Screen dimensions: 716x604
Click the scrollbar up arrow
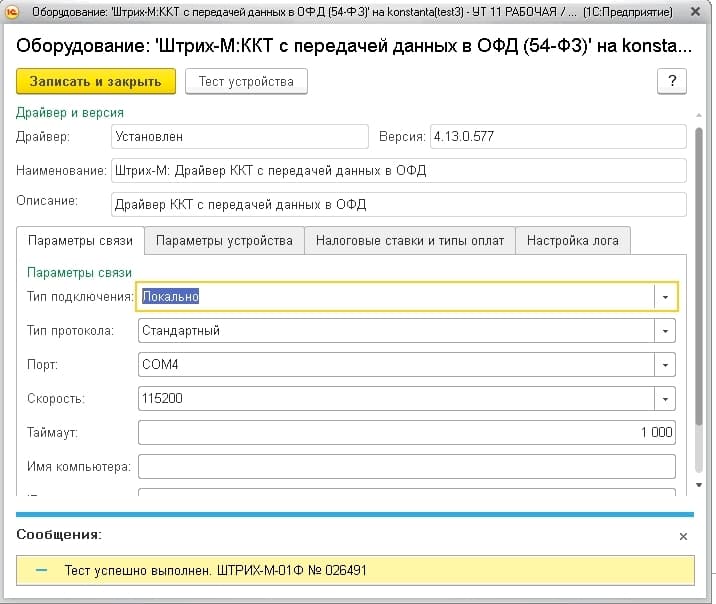(699, 115)
